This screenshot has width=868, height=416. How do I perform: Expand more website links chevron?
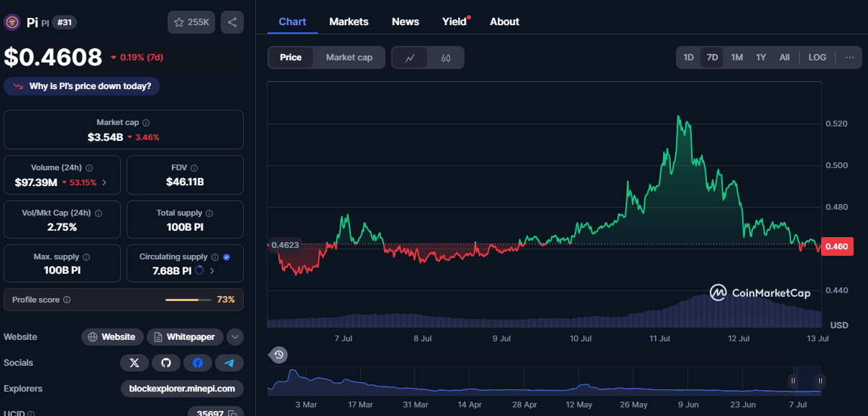[235, 337]
